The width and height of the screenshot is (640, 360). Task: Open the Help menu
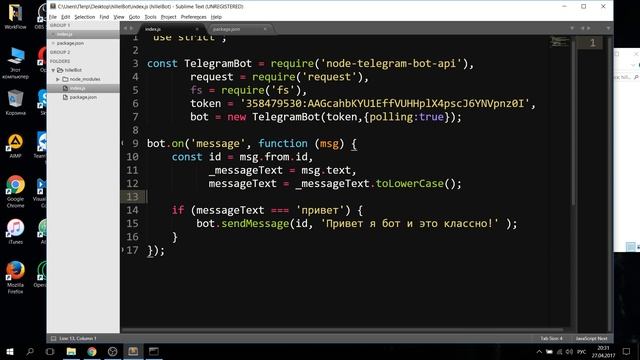[216, 17]
